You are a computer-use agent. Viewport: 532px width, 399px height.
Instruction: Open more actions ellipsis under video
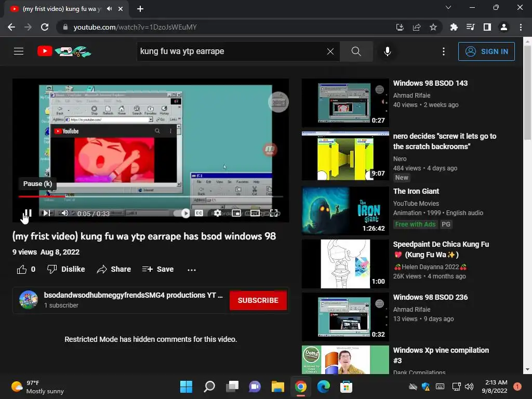pyautogui.click(x=192, y=270)
